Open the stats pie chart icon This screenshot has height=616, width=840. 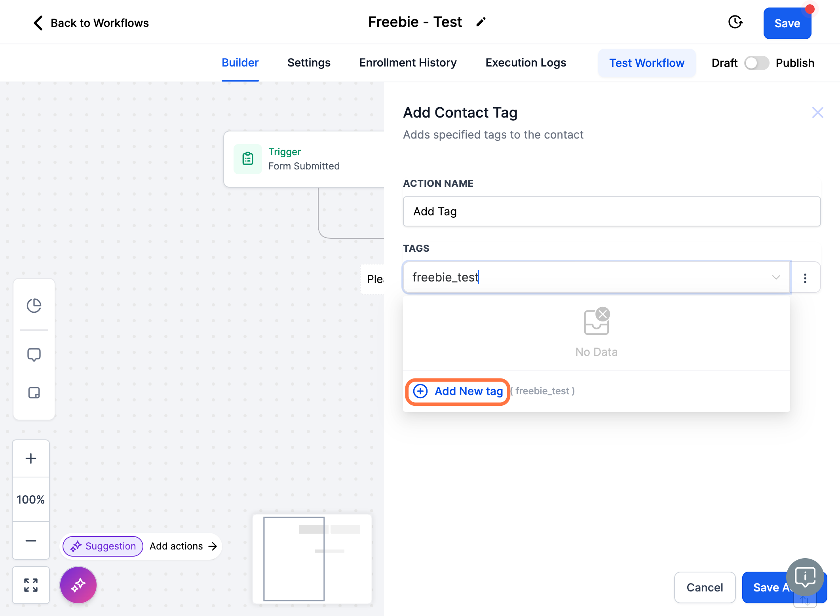point(34,306)
